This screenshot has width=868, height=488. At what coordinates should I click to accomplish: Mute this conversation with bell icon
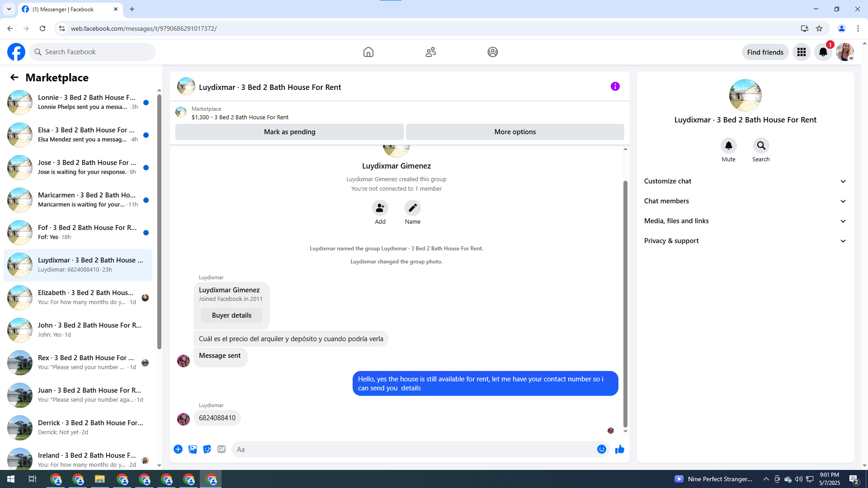point(728,145)
